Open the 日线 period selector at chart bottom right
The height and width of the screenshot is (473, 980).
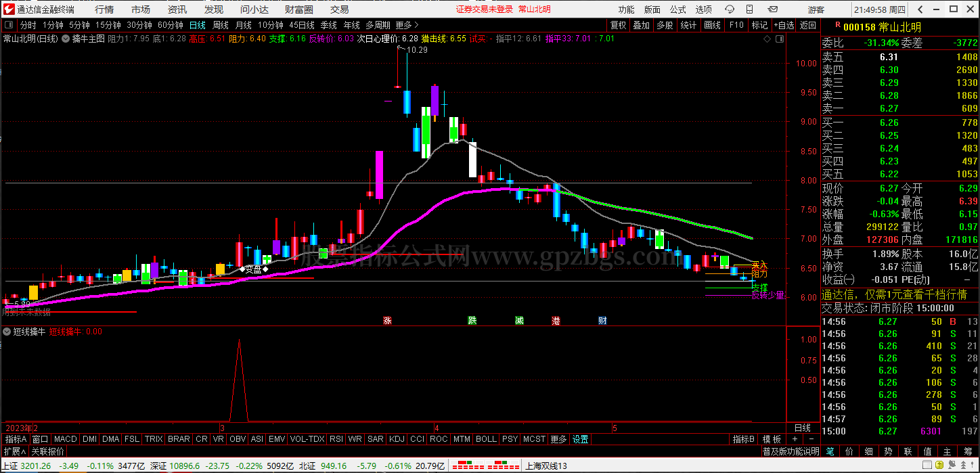tap(802, 428)
